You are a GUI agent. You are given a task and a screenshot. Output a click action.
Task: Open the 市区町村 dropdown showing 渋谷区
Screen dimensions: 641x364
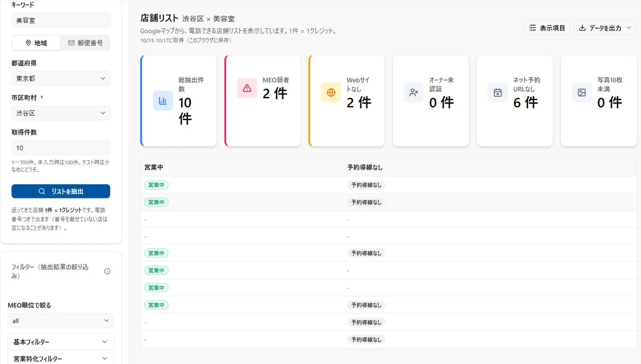click(61, 113)
